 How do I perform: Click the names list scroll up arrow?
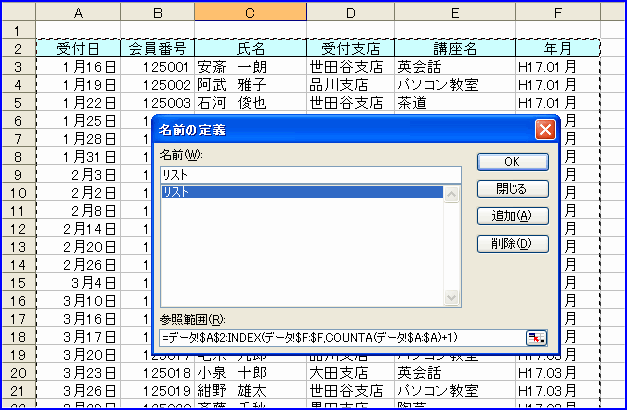(x=451, y=194)
